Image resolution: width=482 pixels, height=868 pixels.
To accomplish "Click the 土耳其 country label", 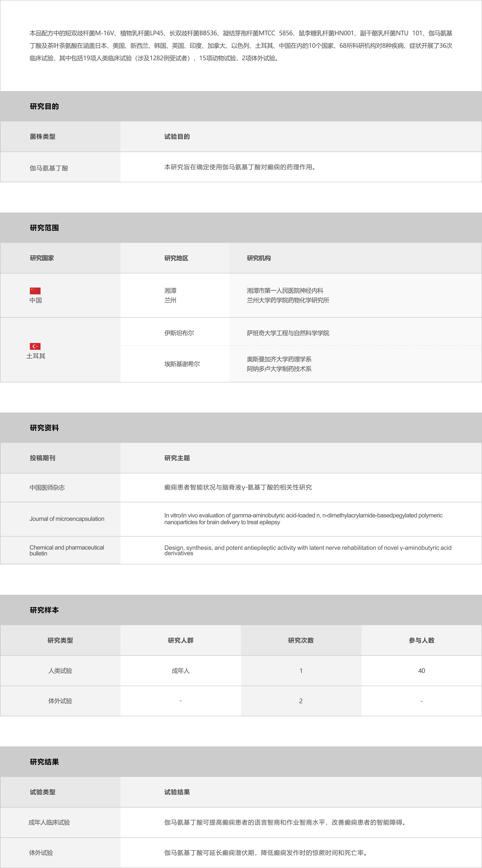I will click(36, 356).
